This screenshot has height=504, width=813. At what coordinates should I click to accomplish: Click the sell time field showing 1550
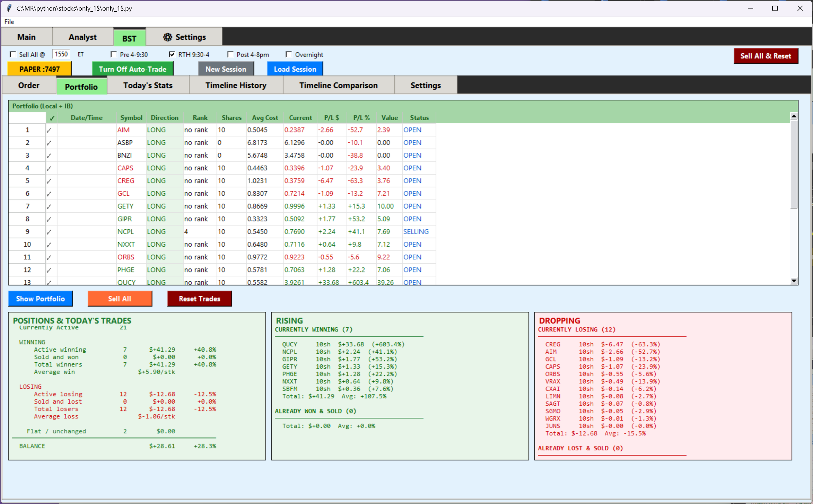tap(61, 54)
